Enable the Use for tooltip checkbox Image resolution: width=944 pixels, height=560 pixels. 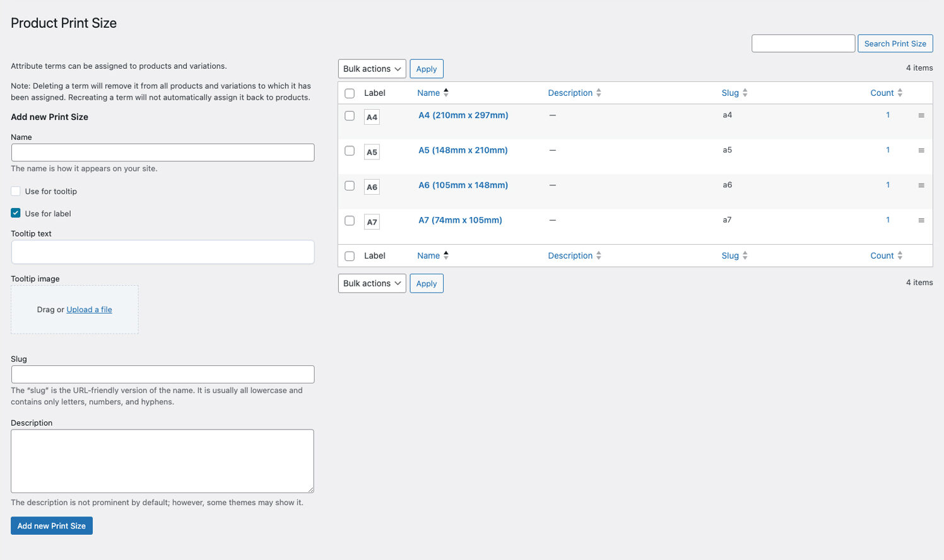(x=16, y=191)
